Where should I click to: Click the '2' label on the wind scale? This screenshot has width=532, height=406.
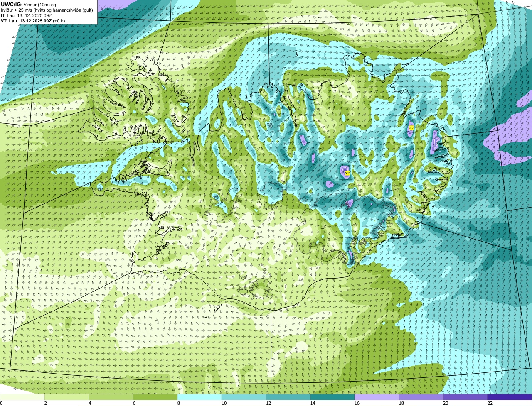pyautogui.click(x=45, y=403)
